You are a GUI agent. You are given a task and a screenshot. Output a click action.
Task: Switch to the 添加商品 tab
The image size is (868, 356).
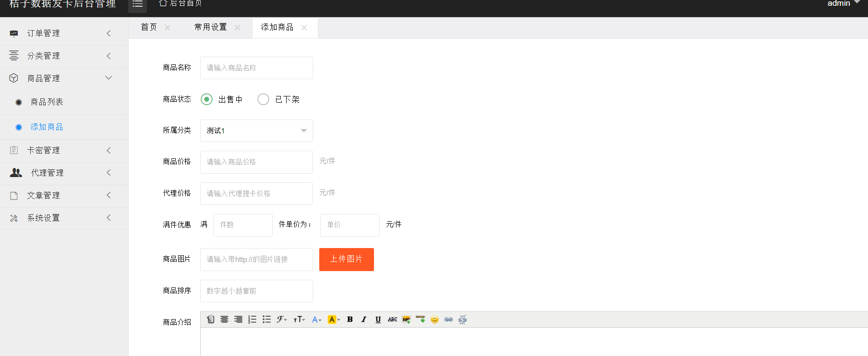click(x=277, y=27)
